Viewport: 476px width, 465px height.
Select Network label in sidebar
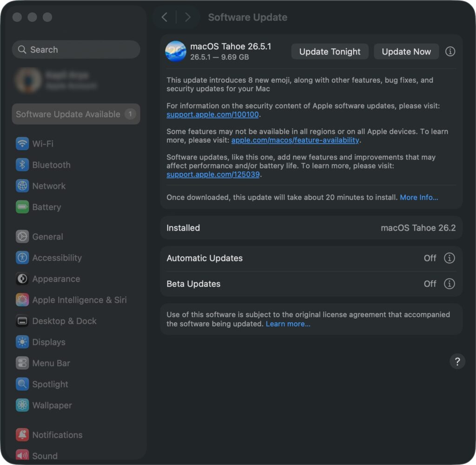click(49, 186)
